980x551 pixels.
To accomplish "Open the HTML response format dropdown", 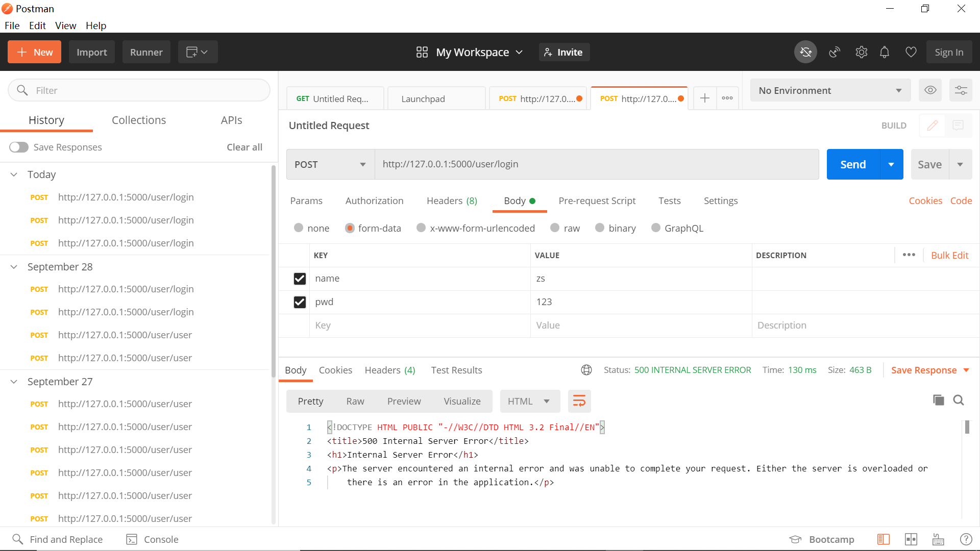I will [x=530, y=402].
